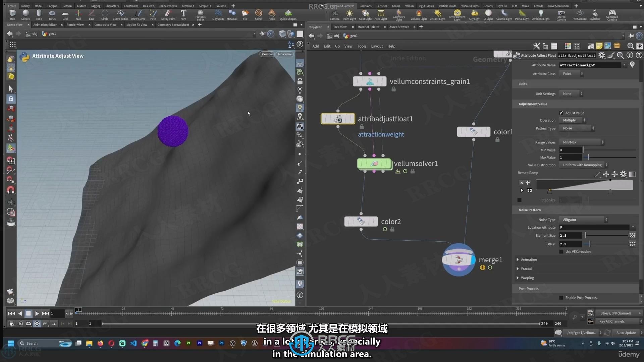Select the vellumconstraints_grain1 node
The image size is (644, 362).
tap(370, 81)
